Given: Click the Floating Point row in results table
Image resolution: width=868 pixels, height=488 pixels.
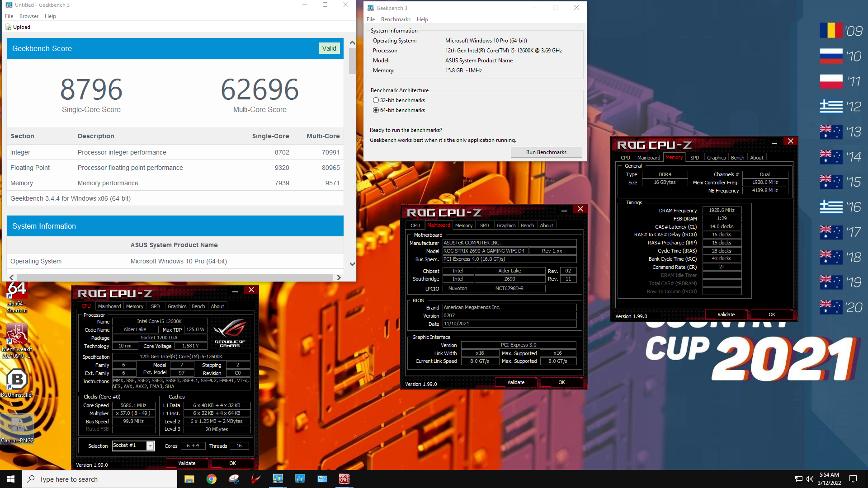Looking at the screenshot, I should point(175,168).
